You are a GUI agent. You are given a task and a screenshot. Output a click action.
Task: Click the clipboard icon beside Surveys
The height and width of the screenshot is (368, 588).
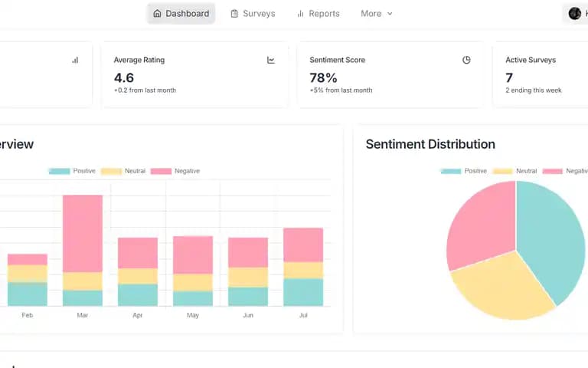point(234,14)
